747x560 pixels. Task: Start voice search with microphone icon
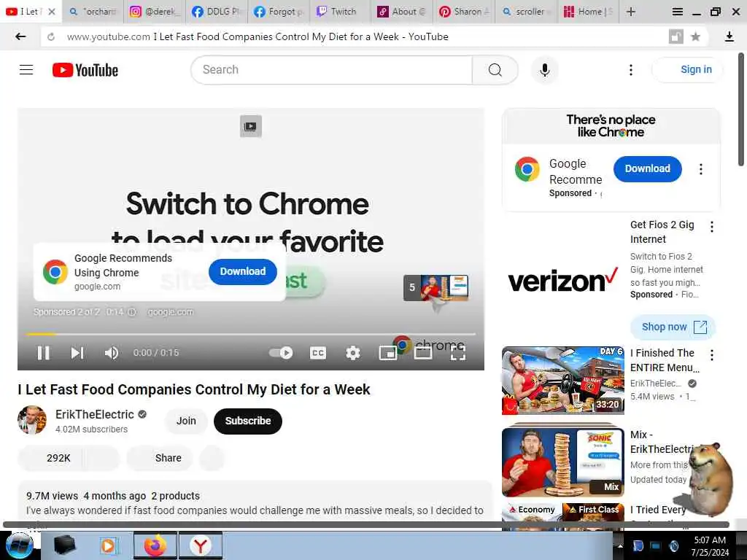tap(544, 70)
